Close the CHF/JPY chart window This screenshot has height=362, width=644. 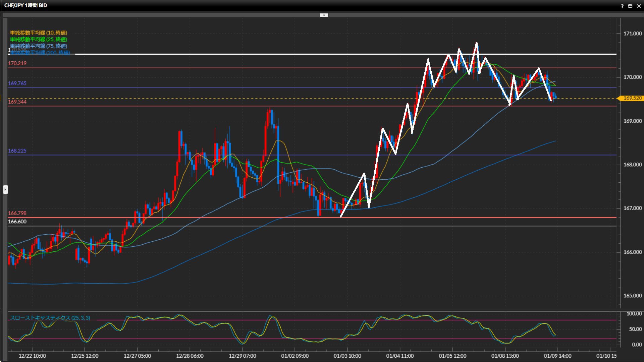(x=639, y=6)
